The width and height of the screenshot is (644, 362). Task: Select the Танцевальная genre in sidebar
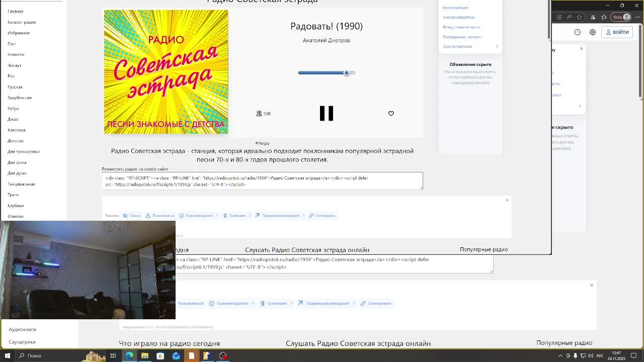21,184
